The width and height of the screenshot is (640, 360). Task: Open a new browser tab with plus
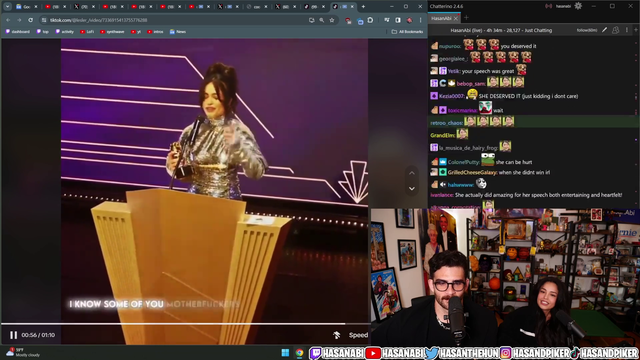click(x=363, y=7)
